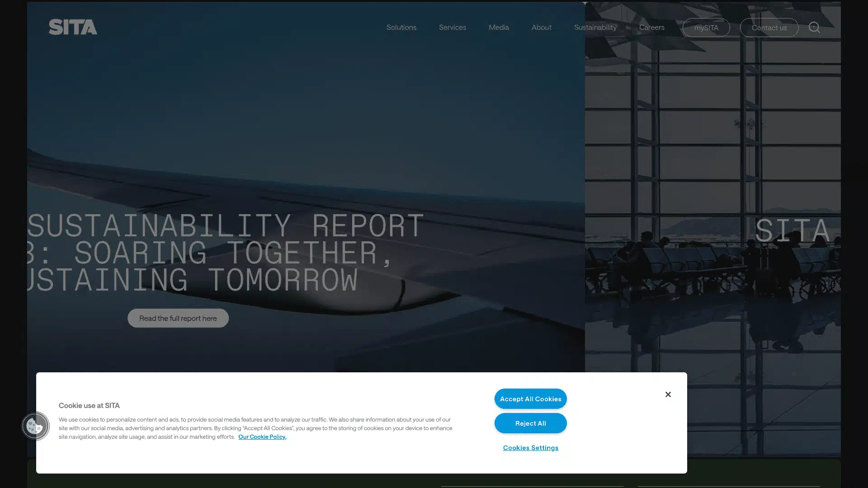Open the Services menu

click(x=452, y=27)
